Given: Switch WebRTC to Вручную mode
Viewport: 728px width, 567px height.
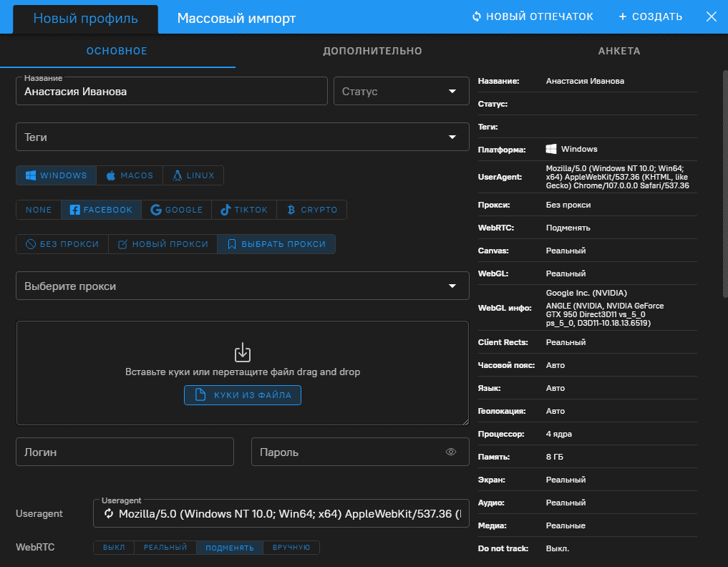Looking at the screenshot, I should (x=291, y=548).
